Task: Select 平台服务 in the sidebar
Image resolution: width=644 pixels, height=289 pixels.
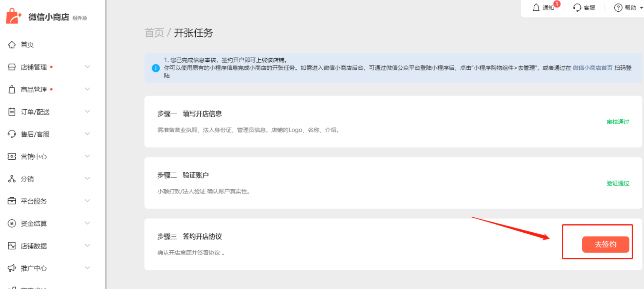Action: click(34, 201)
